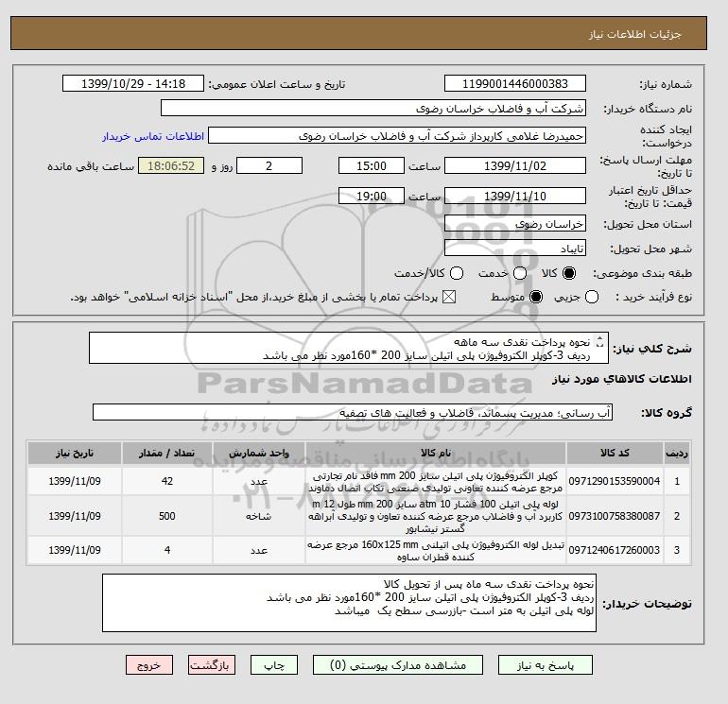This screenshot has height=704, width=728.
Task: Click the remaining days field showing 2
Action: [269, 165]
